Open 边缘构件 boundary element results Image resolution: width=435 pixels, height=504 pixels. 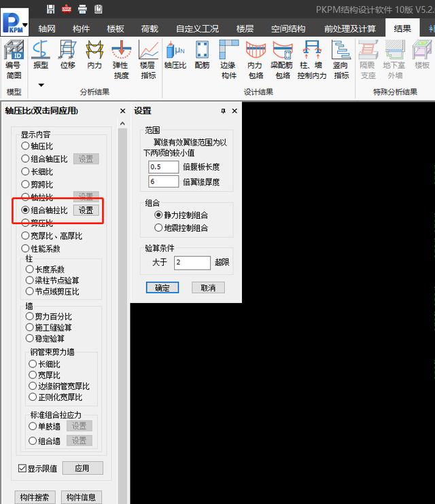coord(229,60)
